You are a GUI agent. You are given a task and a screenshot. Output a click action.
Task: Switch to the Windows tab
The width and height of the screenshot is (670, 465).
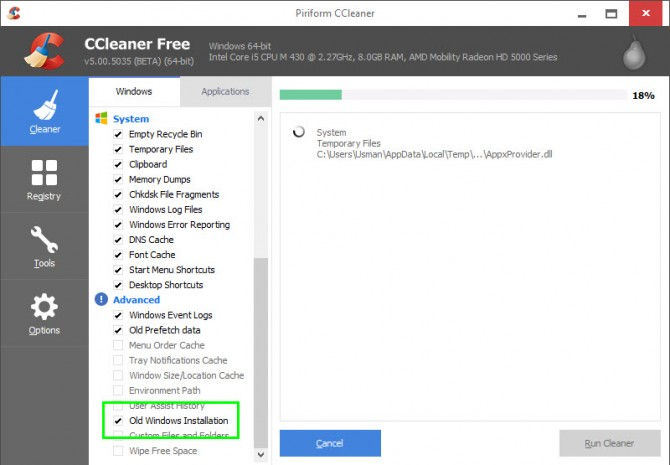(134, 91)
